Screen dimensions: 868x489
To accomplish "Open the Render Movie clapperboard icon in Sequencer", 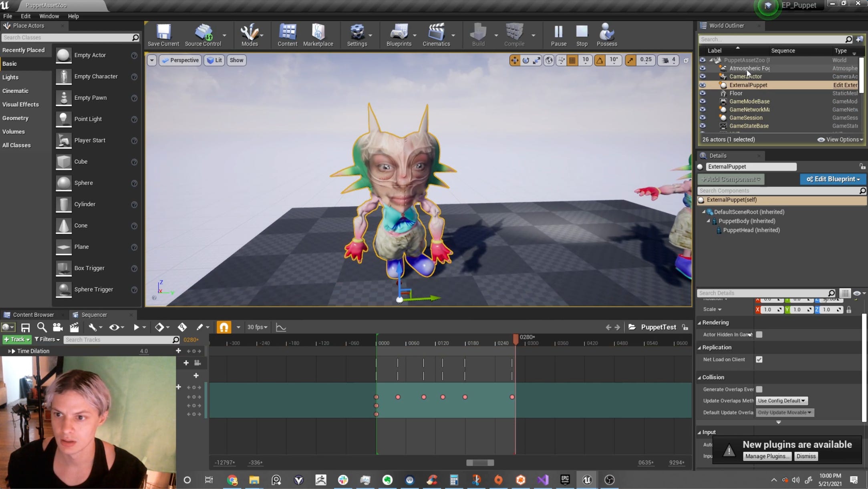I will coord(74,327).
